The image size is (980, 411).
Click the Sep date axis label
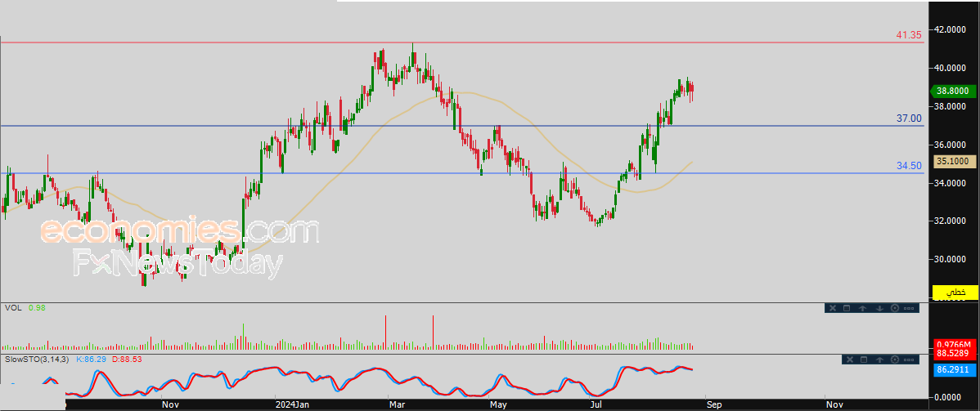point(714,404)
